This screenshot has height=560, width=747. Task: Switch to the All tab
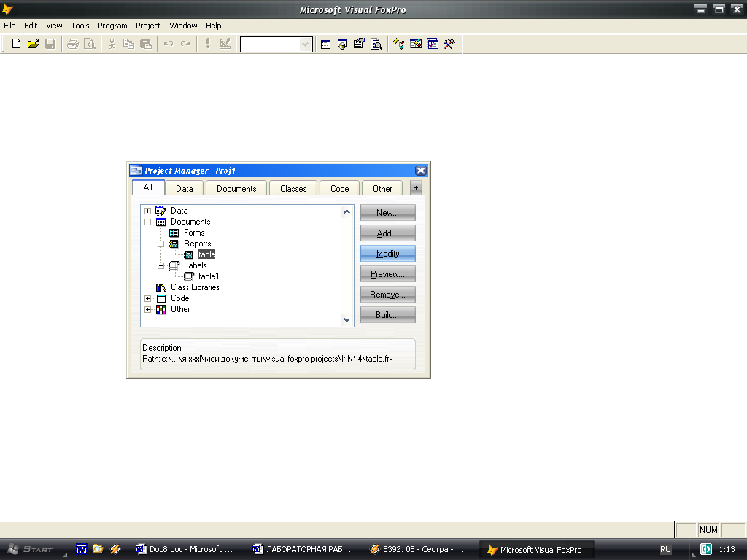coord(148,187)
